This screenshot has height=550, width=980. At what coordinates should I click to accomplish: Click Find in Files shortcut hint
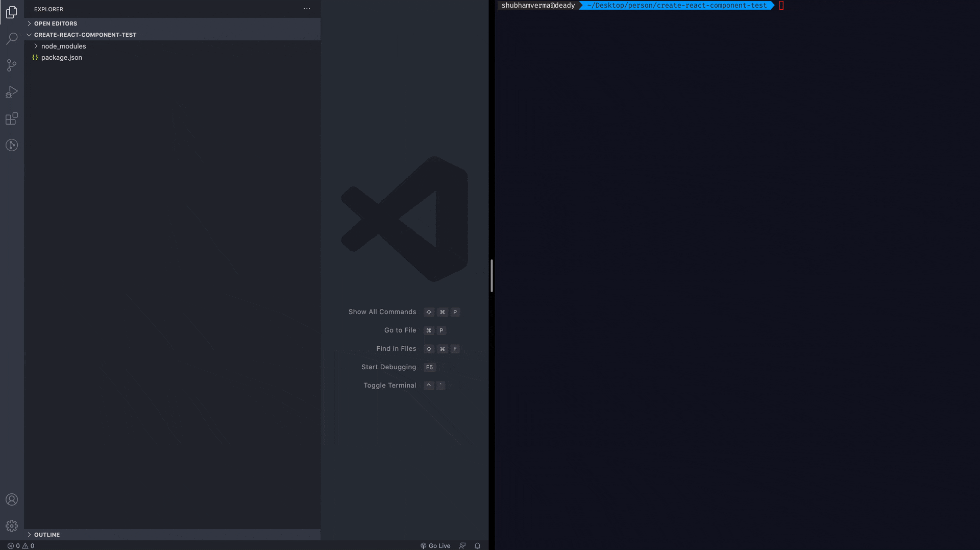pos(396,349)
